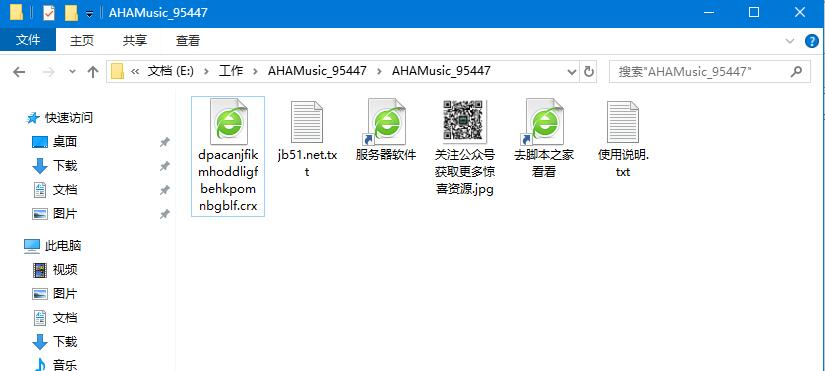Minimize the AHAMusic_95447 window

[708, 13]
